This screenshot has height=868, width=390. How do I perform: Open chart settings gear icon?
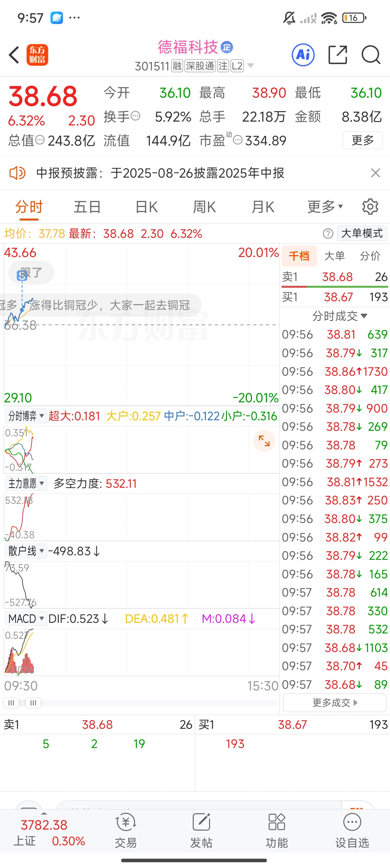(x=370, y=206)
